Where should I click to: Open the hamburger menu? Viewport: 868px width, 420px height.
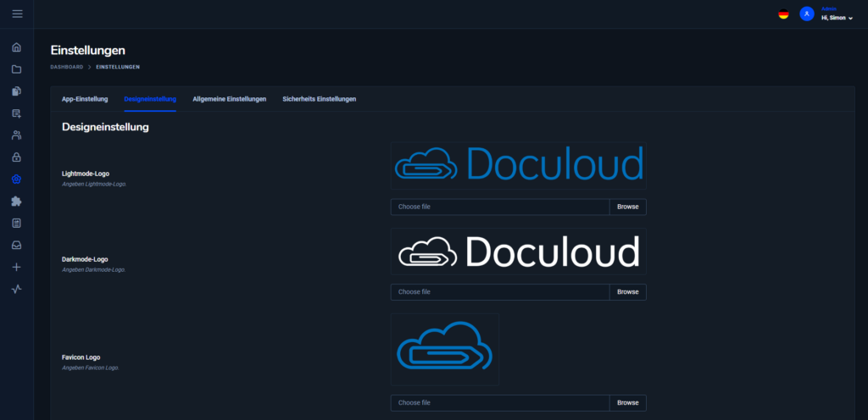point(17,14)
